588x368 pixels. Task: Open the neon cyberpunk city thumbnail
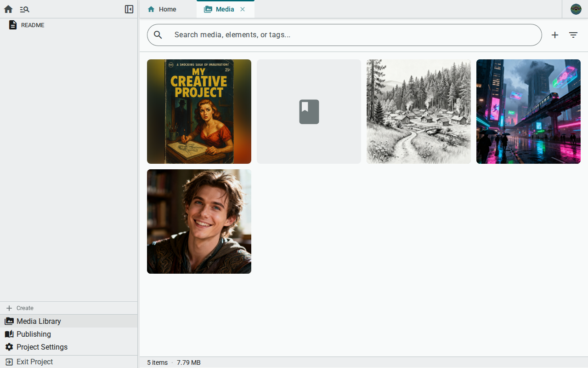[x=528, y=111]
